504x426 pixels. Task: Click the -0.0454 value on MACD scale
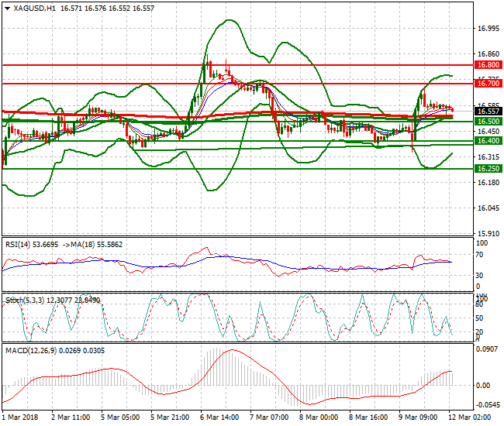coord(488,404)
